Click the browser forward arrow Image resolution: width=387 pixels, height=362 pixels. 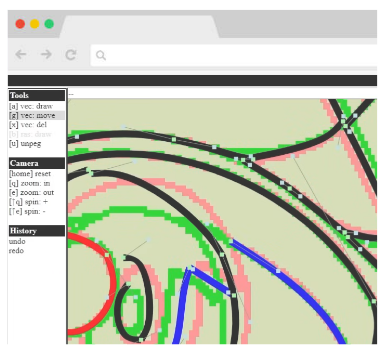point(46,54)
